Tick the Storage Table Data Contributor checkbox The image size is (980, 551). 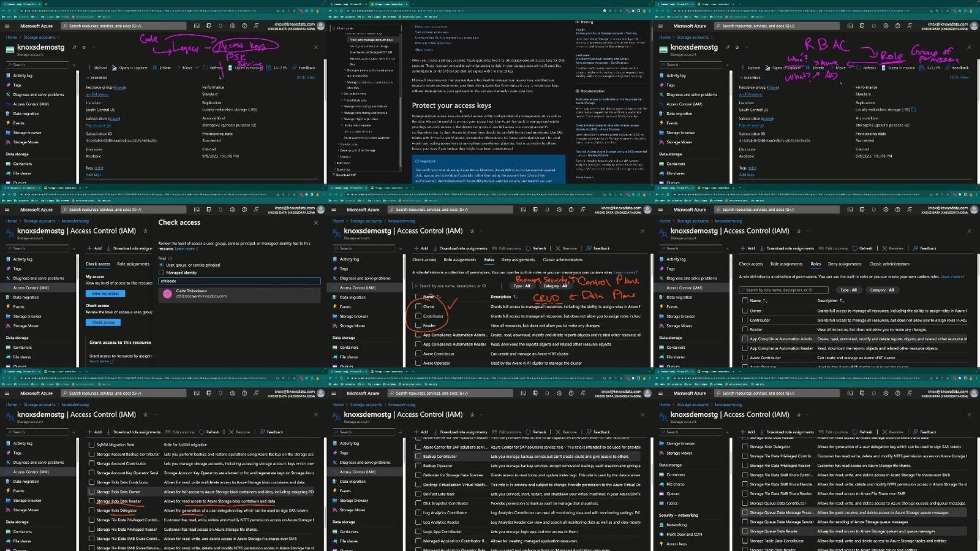tap(745, 541)
